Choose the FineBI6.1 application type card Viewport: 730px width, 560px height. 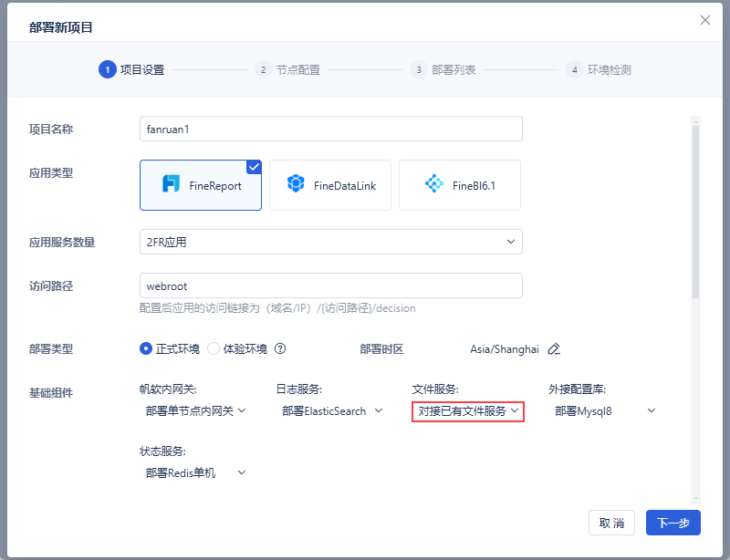[x=460, y=185]
